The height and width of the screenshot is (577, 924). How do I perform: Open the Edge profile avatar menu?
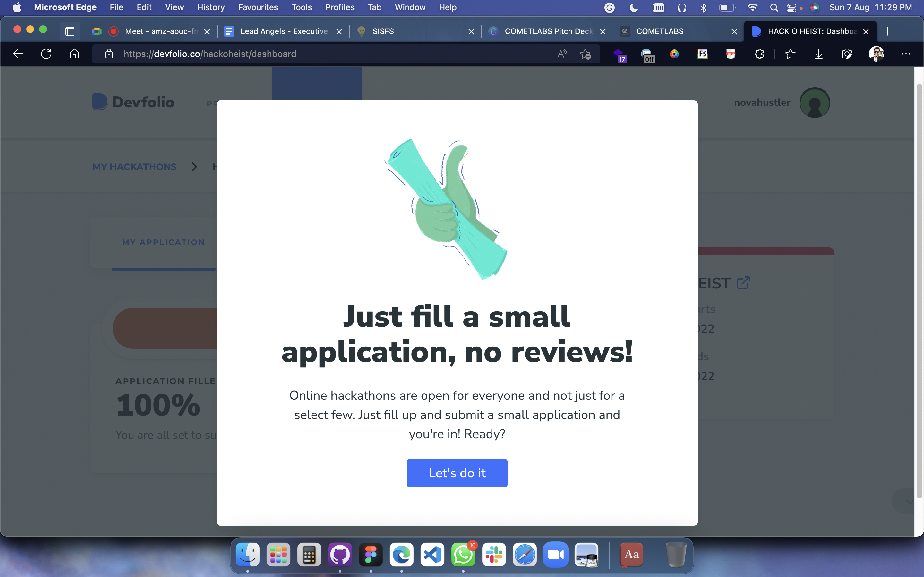click(x=876, y=54)
